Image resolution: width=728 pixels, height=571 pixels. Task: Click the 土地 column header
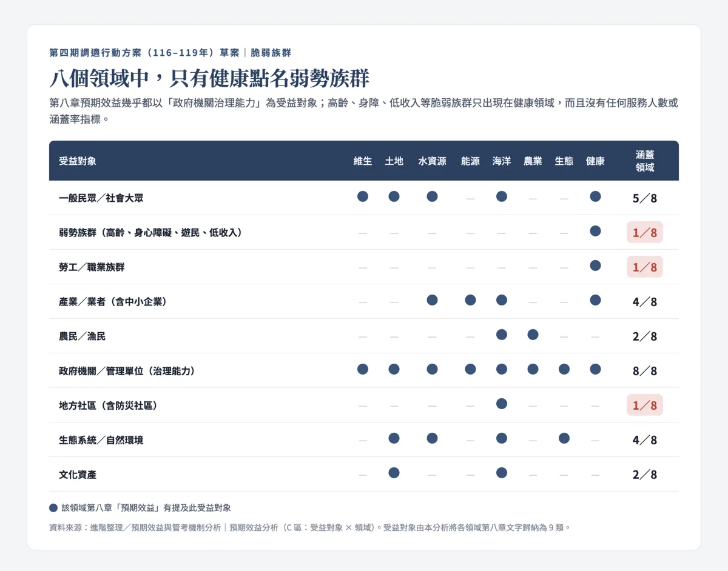coord(394,161)
